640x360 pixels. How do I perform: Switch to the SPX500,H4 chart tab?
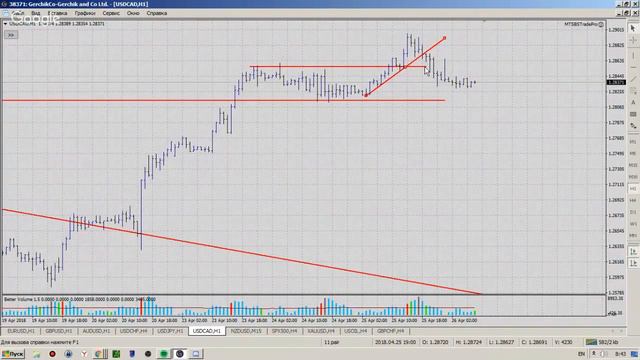tap(284, 331)
